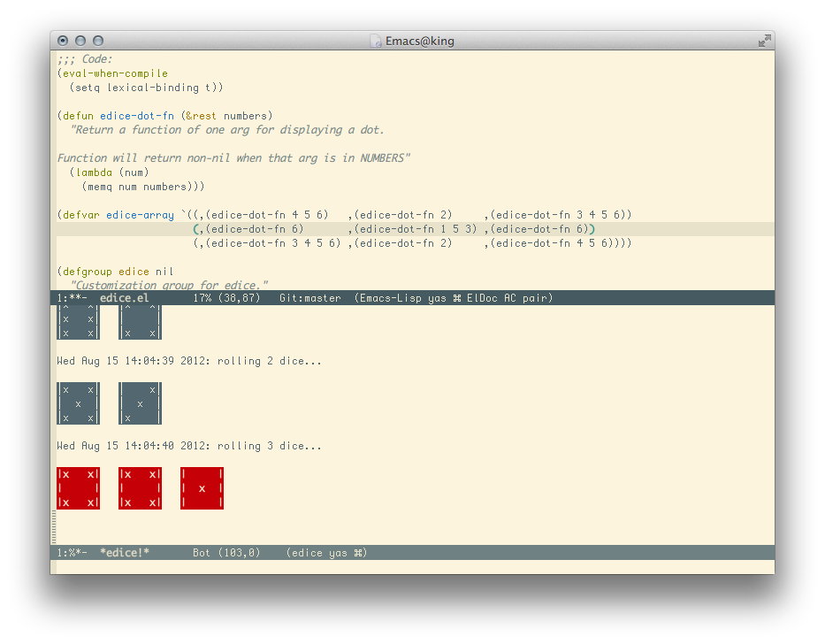Click defgroup keyword
The width and height of the screenshot is (825, 644).
coord(88,272)
